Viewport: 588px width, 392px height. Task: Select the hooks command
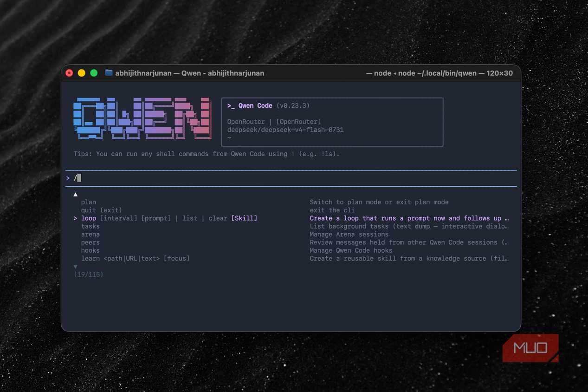(x=90, y=250)
